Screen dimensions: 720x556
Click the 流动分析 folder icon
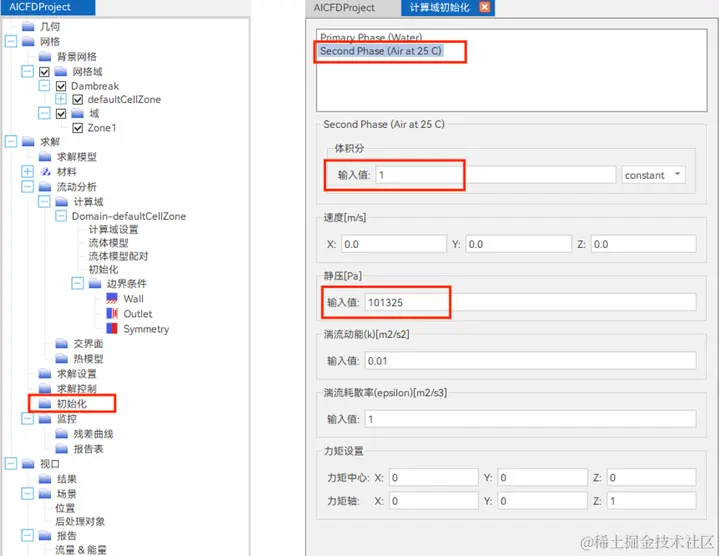[x=45, y=187]
